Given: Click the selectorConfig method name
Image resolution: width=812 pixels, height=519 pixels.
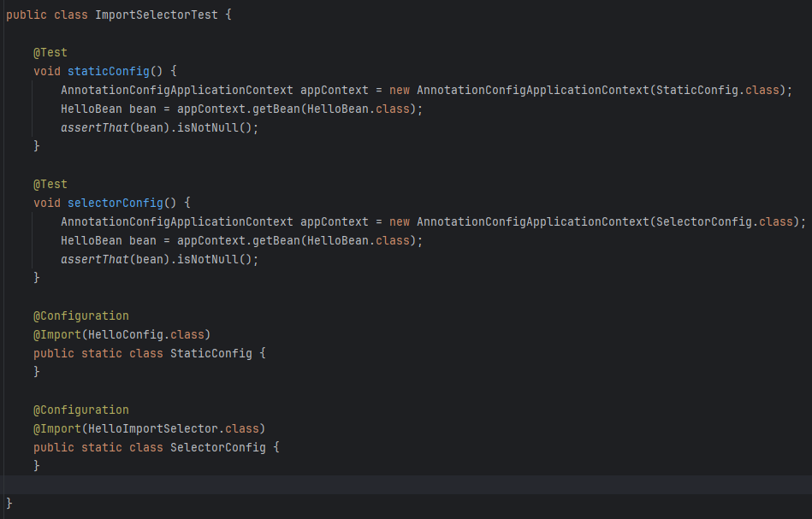Looking at the screenshot, I should tap(115, 203).
